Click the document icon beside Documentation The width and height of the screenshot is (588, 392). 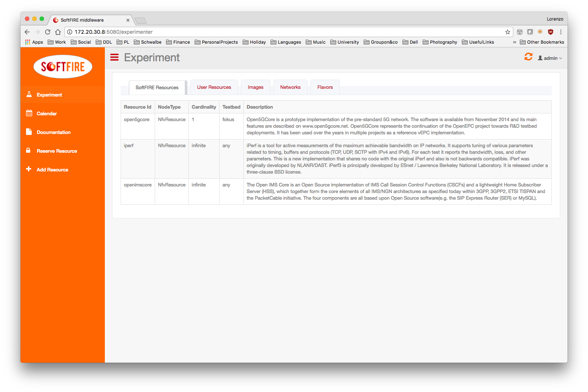click(x=29, y=132)
